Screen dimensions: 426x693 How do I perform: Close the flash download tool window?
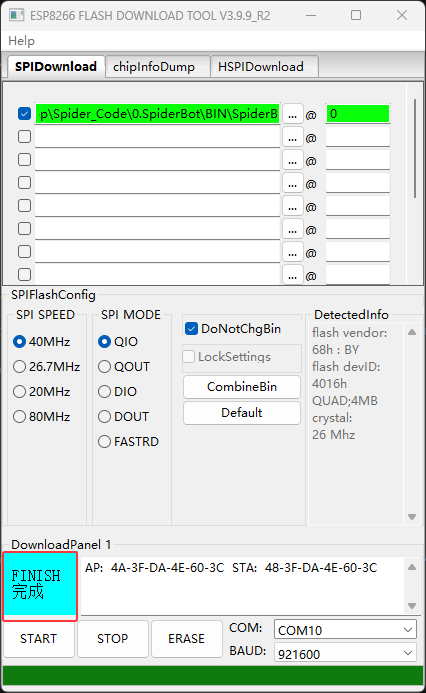click(x=402, y=15)
